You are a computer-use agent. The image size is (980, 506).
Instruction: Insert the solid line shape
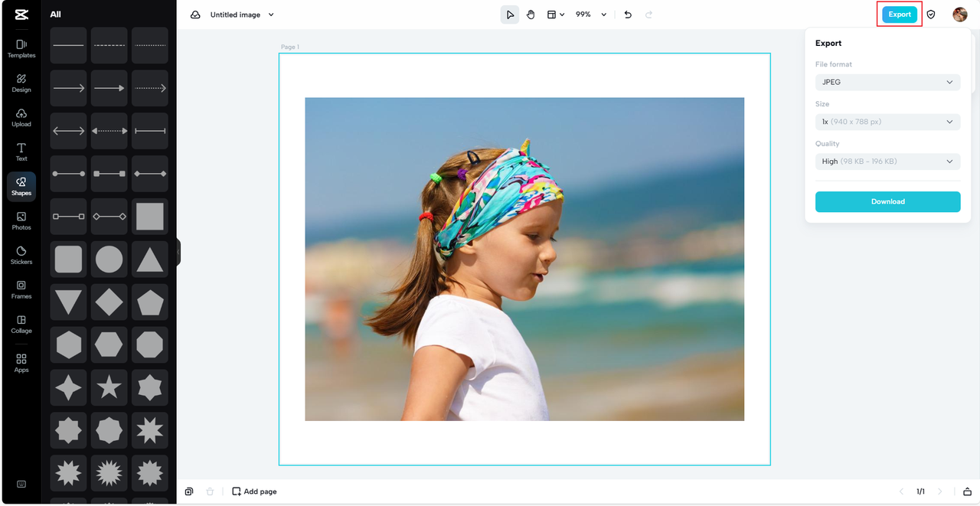click(x=69, y=45)
